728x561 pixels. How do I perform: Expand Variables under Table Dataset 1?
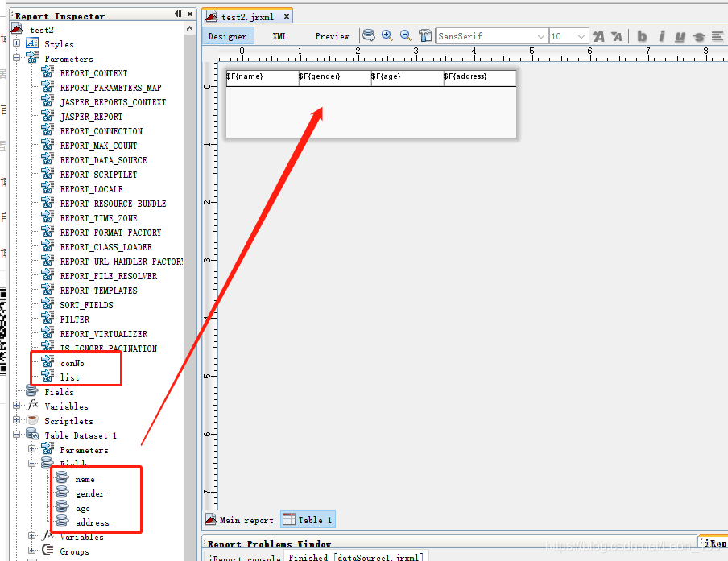(x=31, y=536)
